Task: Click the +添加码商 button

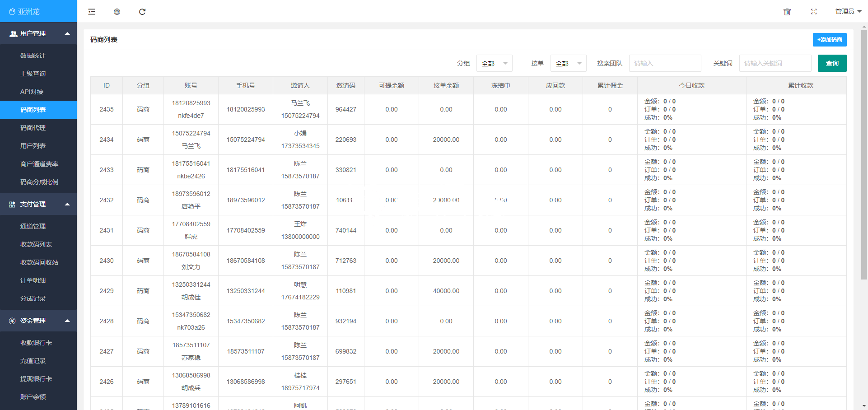Action: (x=830, y=40)
